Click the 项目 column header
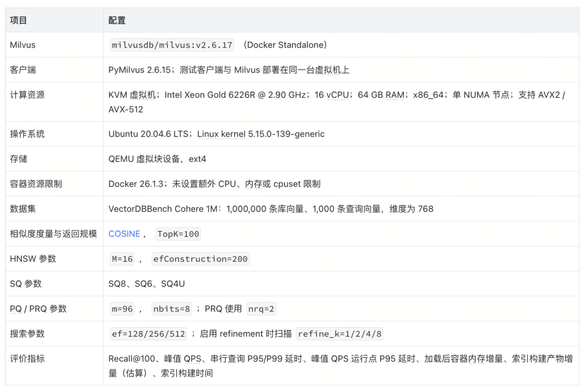The width and height of the screenshot is (584, 392). 18,21
